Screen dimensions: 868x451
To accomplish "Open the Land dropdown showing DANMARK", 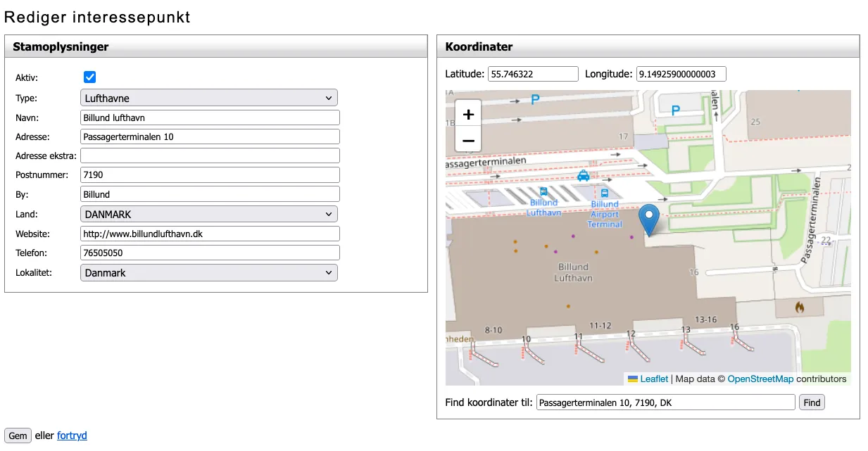I will click(209, 214).
